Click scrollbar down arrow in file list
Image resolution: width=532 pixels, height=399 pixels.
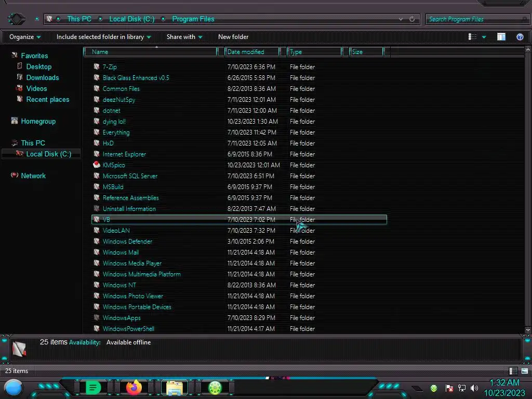pyautogui.click(x=528, y=330)
